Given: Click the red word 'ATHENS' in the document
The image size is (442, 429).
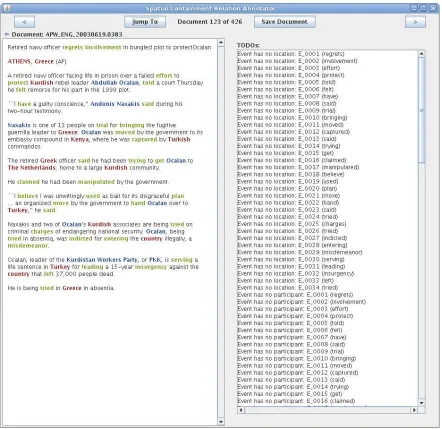Looking at the screenshot, I should [19, 62].
